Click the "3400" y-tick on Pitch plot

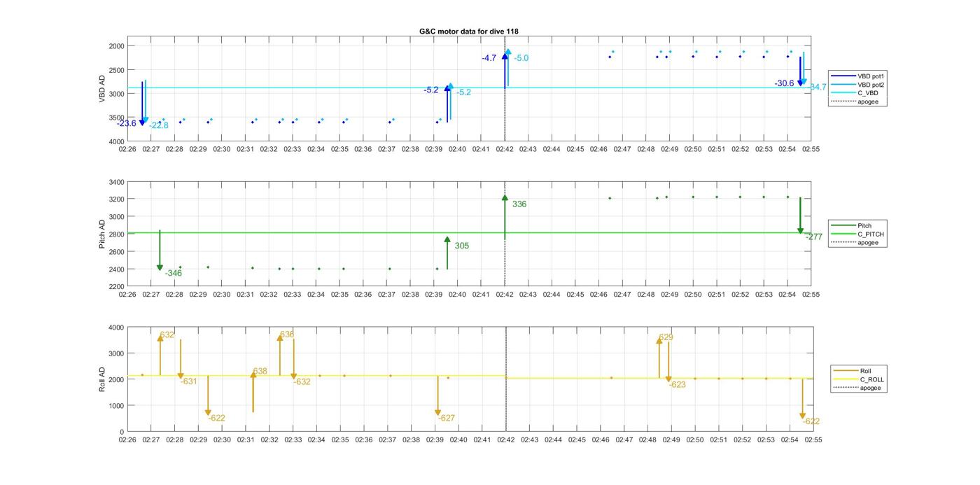click(116, 182)
